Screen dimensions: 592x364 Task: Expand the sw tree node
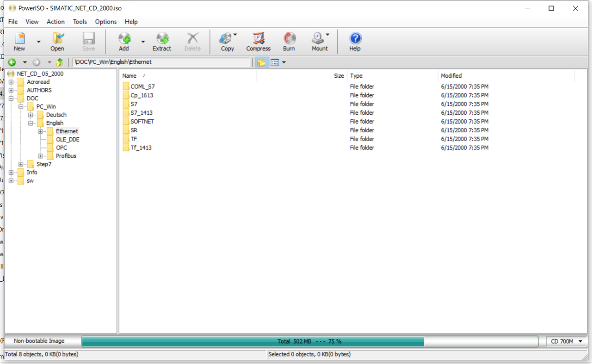(11, 181)
